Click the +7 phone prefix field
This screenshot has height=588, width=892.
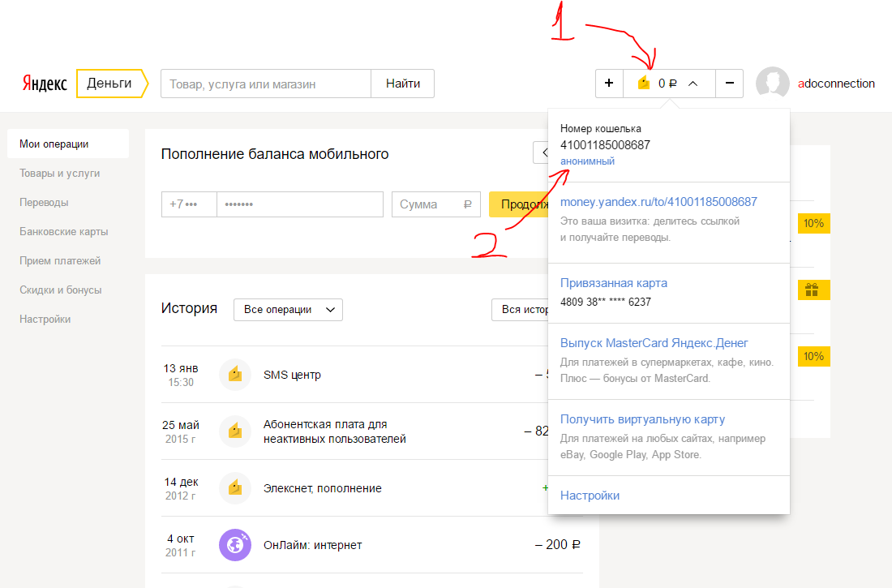189,204
